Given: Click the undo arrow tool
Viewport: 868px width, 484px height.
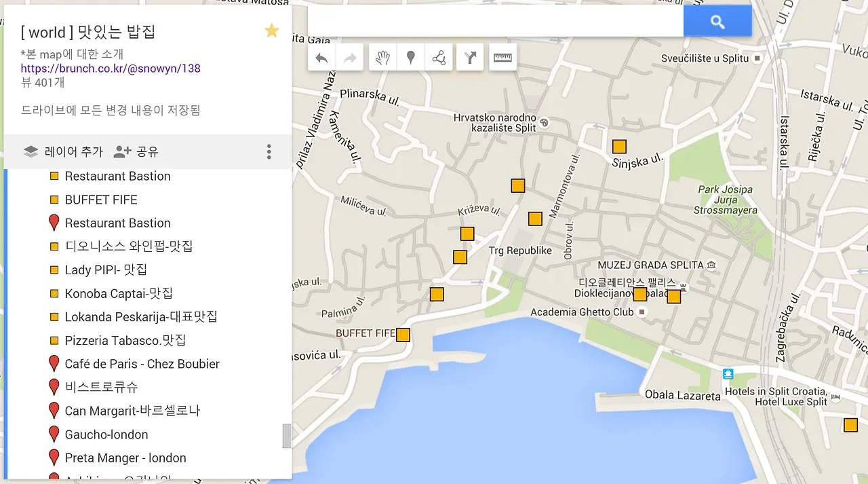Looking at the screenshot, I should click(x=322, y=58).
